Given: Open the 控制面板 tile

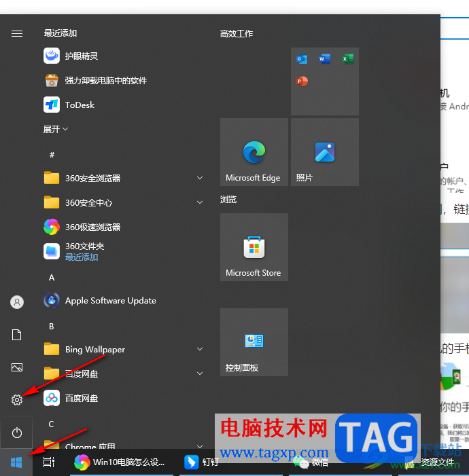Looking at the screenshot, I should click(254, 342).
